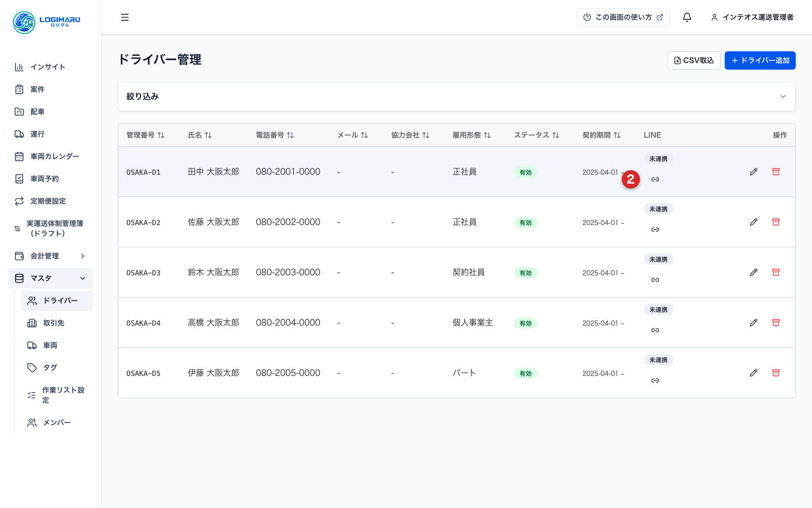This screenshot has height=508, width=812.
Task: Archive driver OSAKA-D1 with red icon
Action: click(x=776, y=172)
